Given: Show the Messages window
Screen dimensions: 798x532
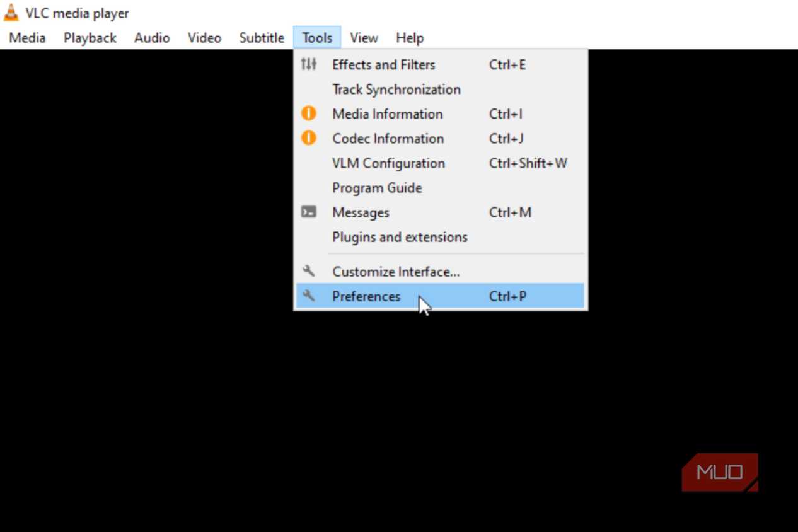Looking at the screenshot, I should (440, 212).
